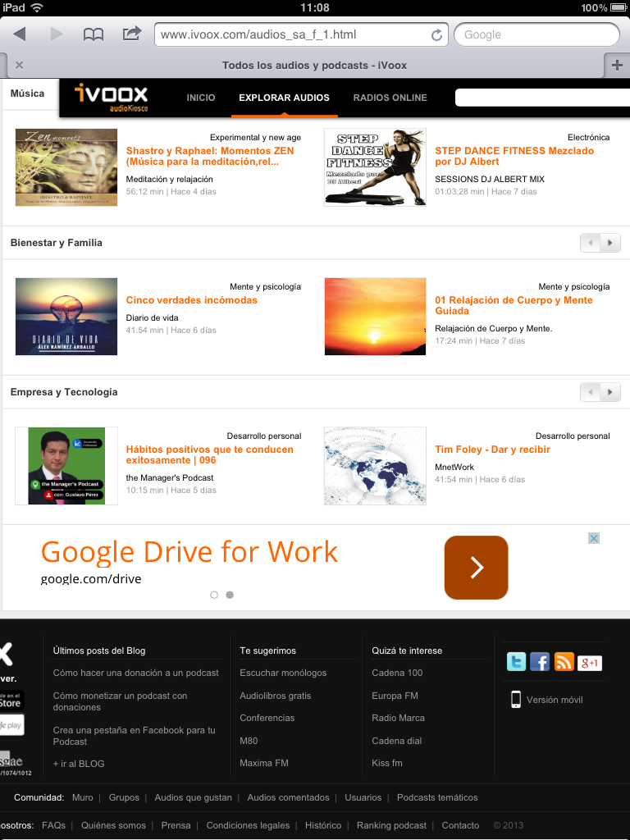Open the Safari share icon
The height and width of the screenshot is (840, 630).
point(132,33)
